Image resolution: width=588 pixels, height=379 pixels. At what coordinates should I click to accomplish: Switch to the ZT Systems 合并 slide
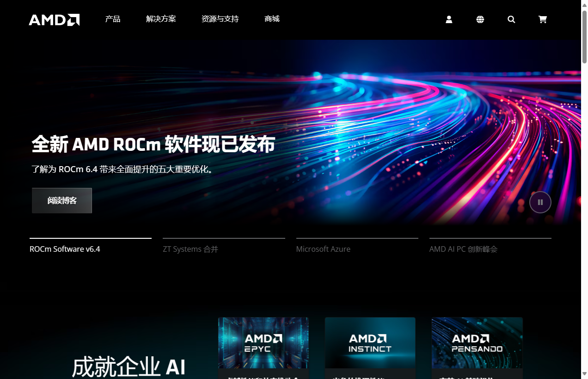click(x=190, y=249)
